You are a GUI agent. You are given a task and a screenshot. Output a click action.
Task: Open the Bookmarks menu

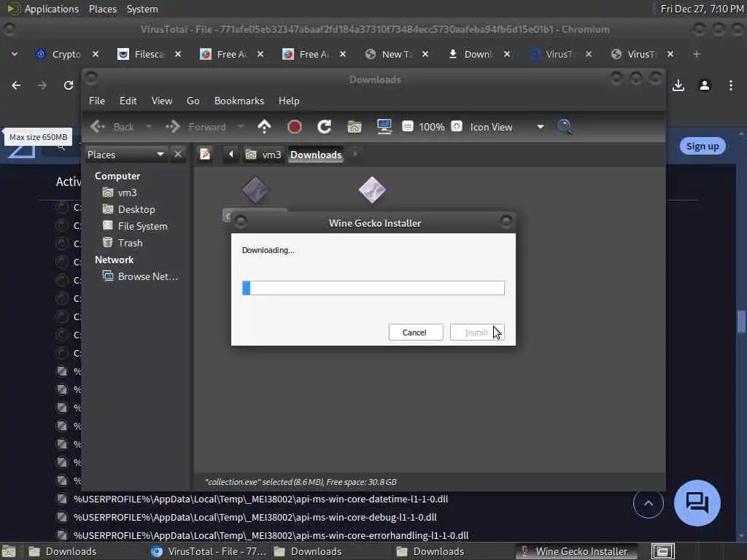(x=239, y=101)
